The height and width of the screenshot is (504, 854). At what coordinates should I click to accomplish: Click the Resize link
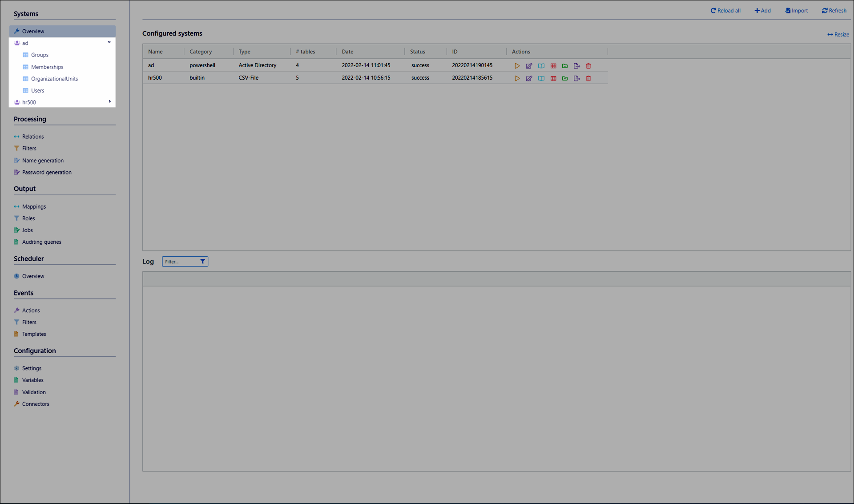click(x=838, y=35)
